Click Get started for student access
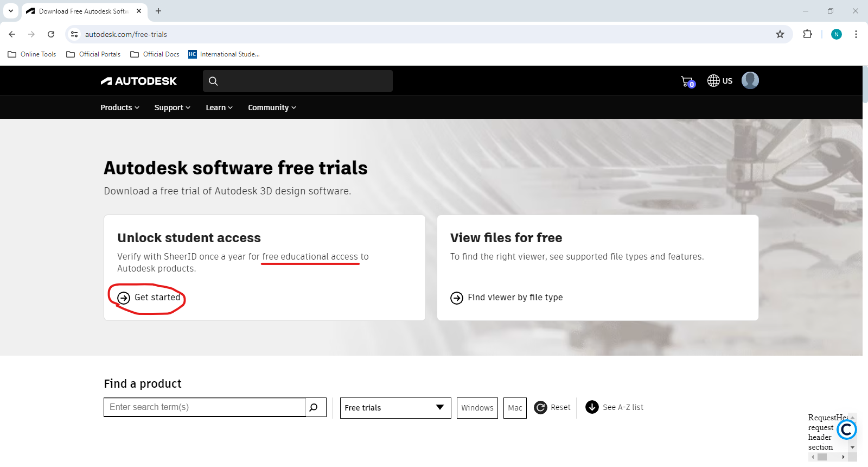 click(x=149, y=298)
